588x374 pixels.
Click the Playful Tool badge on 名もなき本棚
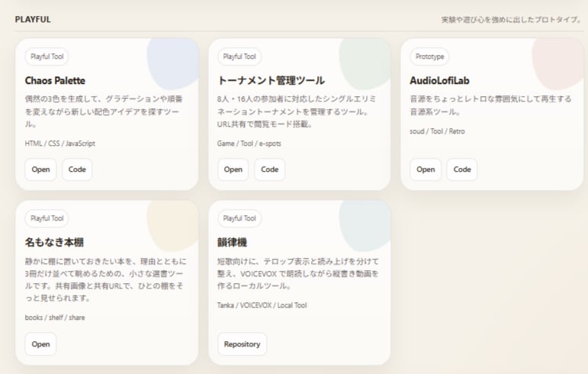tap(47, 218)
